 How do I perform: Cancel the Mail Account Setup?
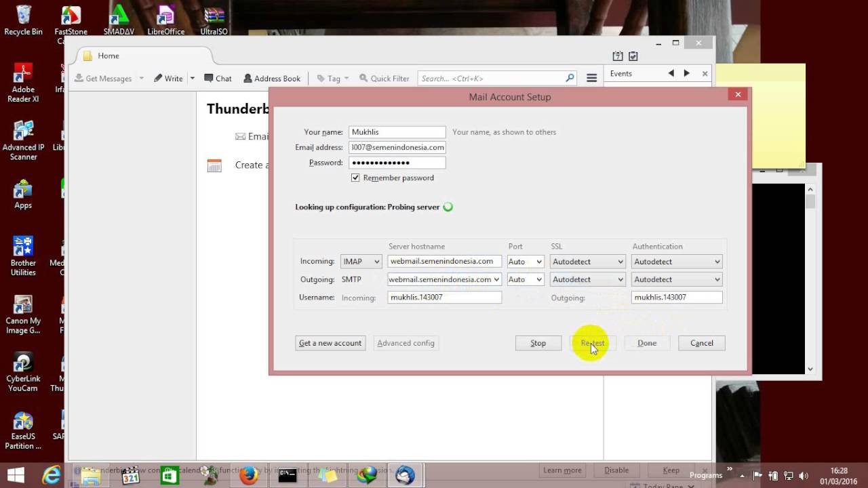pyautogui.click(x=701, y=343)
